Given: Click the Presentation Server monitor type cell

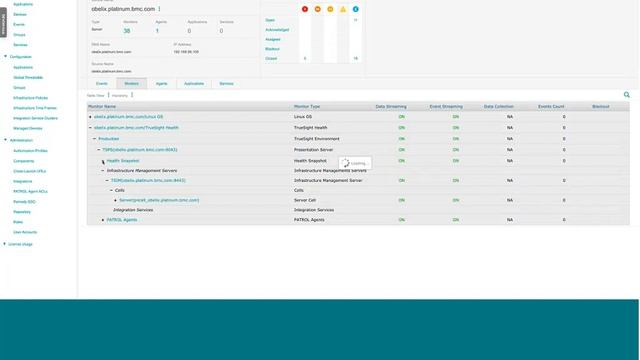Looking at the screenshot, I should 313,150.
